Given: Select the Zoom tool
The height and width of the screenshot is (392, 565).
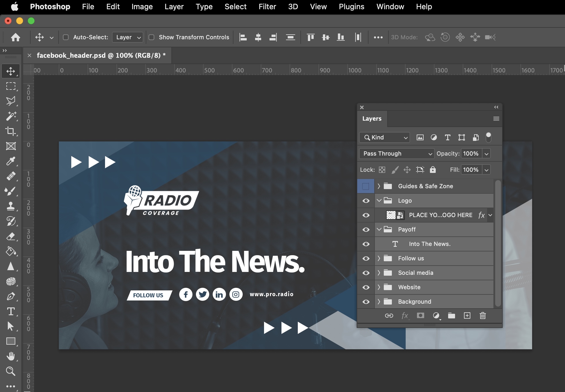Looking at the screenshot, I should pos(11,371).
